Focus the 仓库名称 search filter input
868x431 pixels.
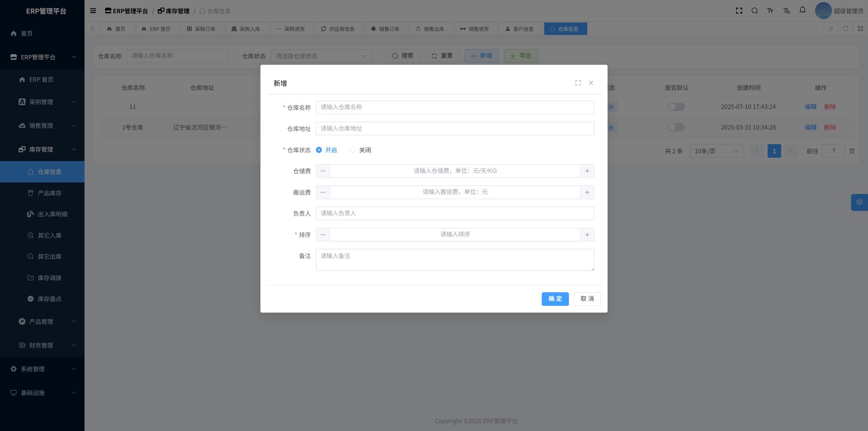[x=177, y=56]
